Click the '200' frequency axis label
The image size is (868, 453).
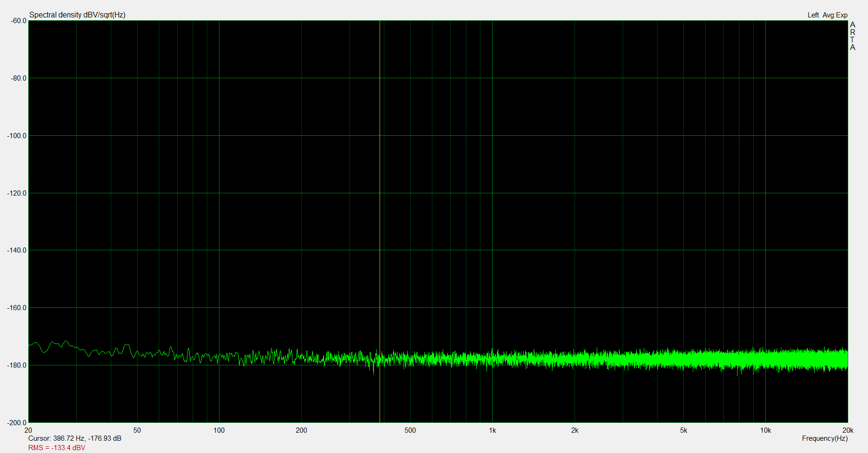[301, 430]
